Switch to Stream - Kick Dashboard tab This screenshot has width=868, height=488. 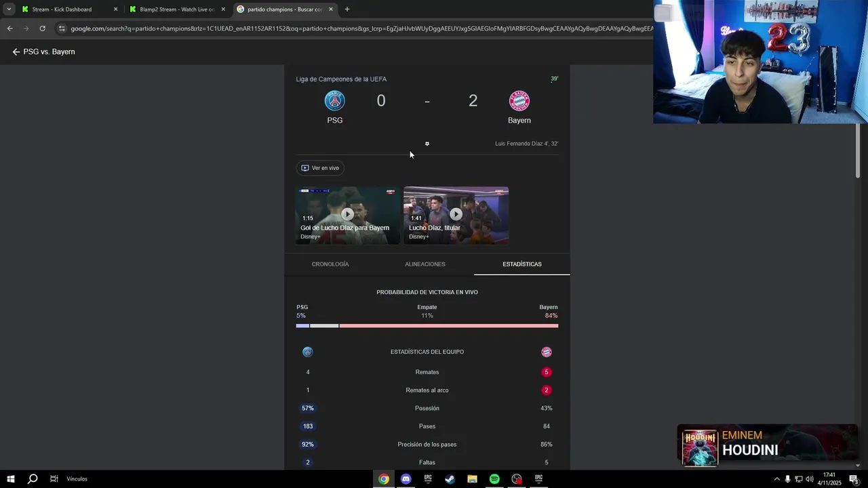(x=70, y=9)
